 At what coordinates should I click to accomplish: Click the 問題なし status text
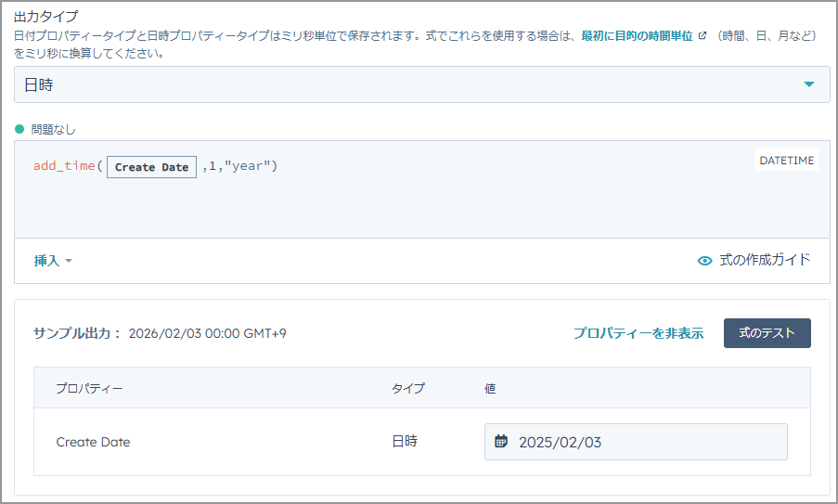coord(54,129)
